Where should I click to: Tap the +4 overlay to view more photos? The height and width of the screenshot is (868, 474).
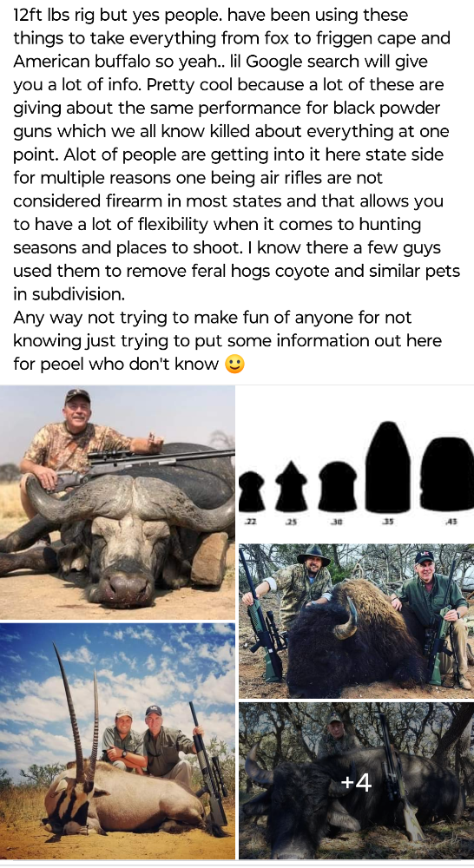coord(357,780)
